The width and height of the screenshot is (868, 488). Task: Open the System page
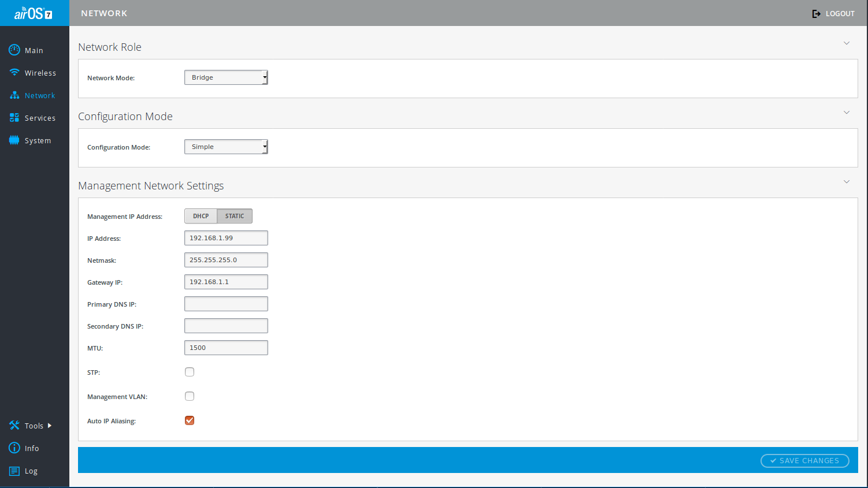coord(38,141)
